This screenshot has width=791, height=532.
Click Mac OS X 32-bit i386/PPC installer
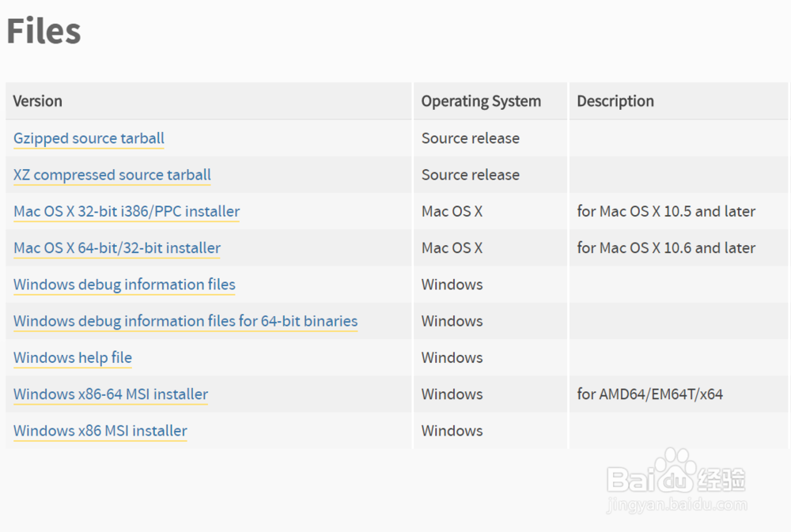click(x=127, y=212)
